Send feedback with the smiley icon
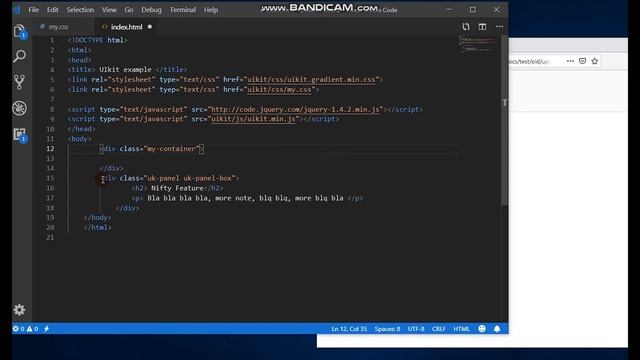Screen dimensions: 640x360 coord(482,329)
